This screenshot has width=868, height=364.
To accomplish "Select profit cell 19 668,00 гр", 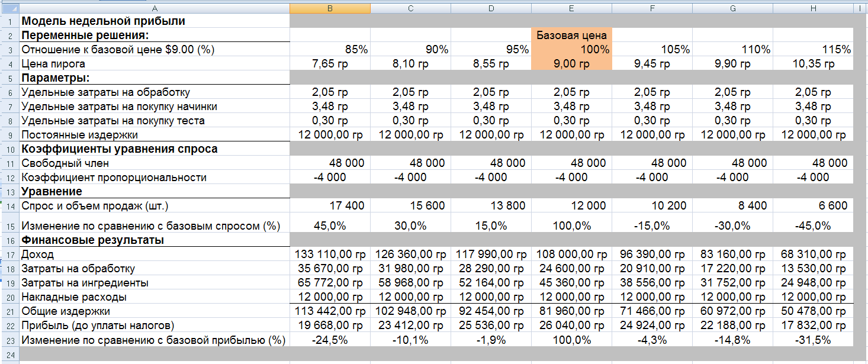I will 330,326.
